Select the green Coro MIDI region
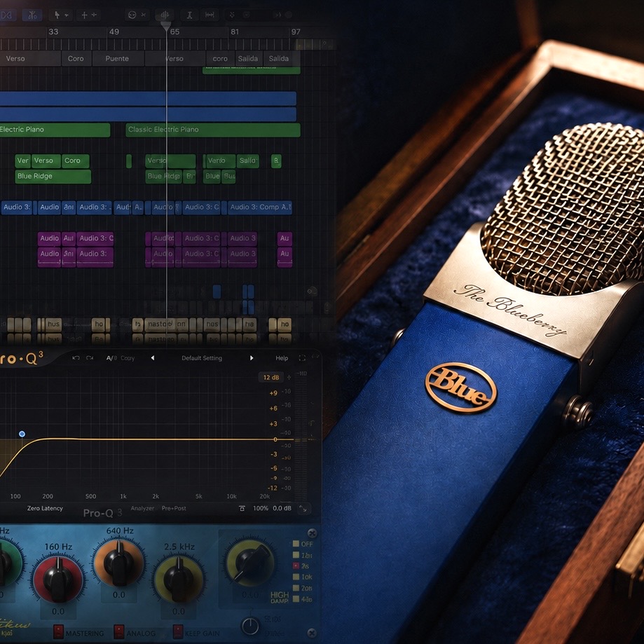This screenshot has height=644, width=644. pyautogui.click(x=75, y=160)
